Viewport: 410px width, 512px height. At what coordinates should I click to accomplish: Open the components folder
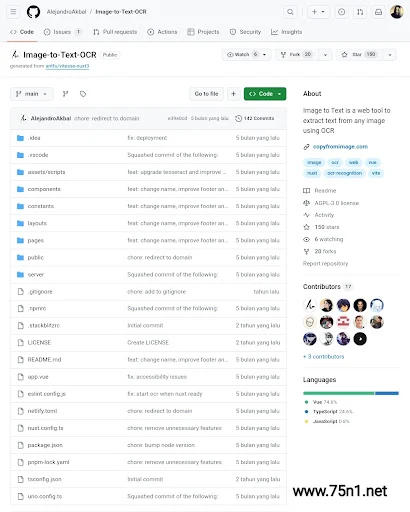pos(44,189)
